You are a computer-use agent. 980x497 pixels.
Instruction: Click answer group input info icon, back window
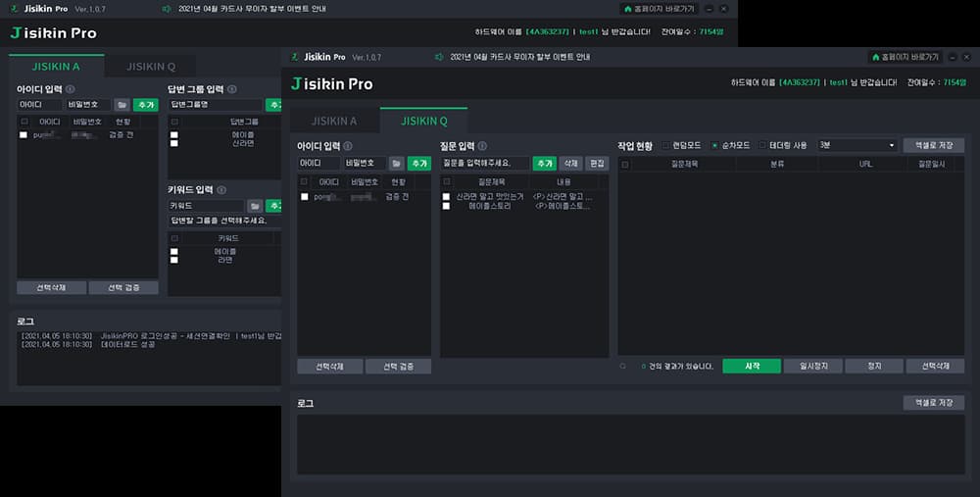[x=232, y=89]
